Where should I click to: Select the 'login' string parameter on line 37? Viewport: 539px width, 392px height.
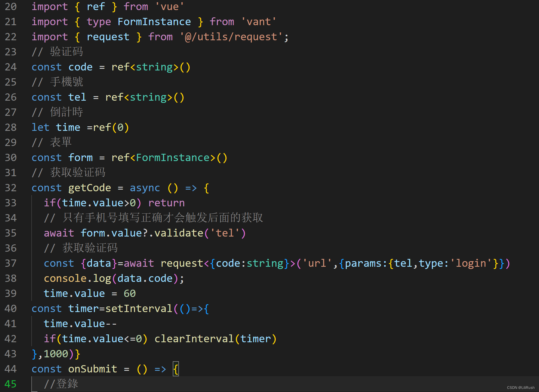[x=471, y=263]
